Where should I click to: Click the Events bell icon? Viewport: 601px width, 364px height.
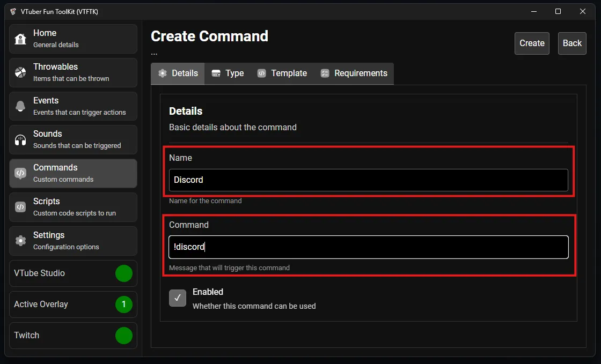20,106
